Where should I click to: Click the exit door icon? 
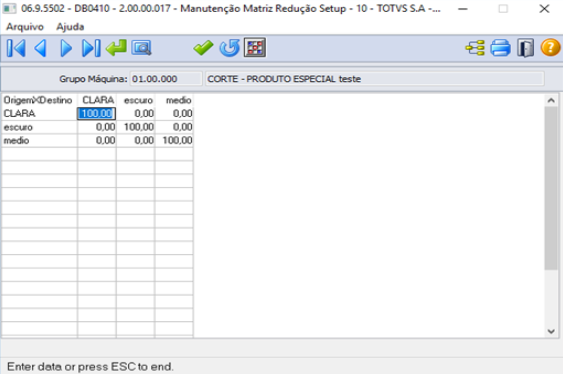pos(525,48)
